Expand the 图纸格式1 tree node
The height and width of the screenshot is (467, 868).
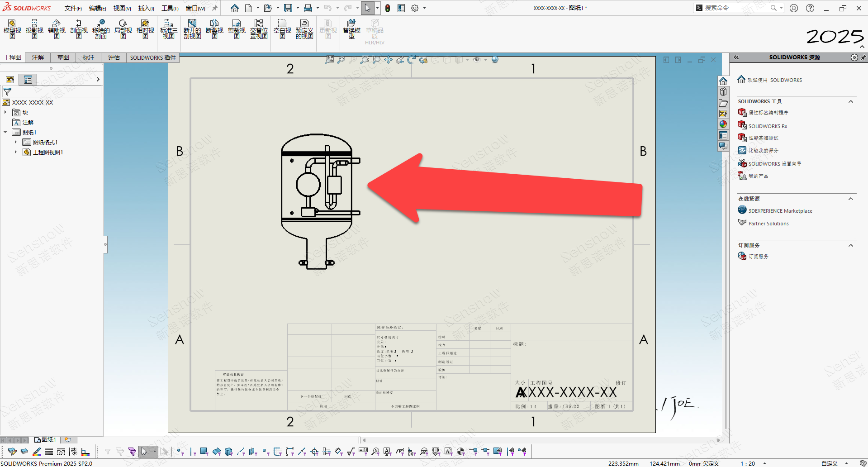pyautogui.click(x=16, y=142)
